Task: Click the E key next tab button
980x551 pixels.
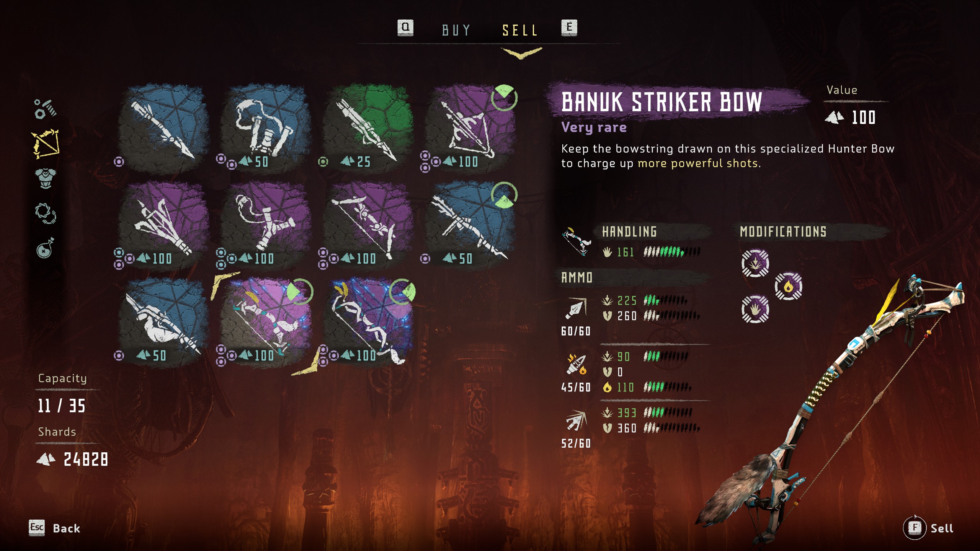Action: 569,28
